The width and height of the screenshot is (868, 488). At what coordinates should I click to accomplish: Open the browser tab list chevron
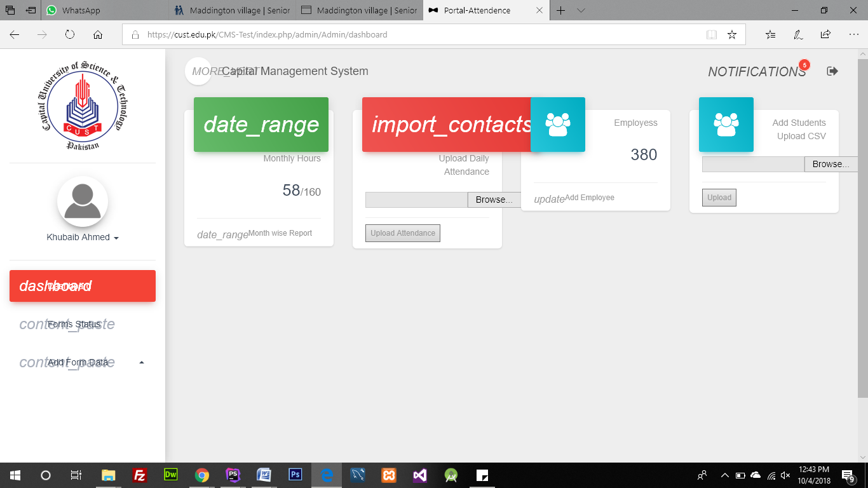(581, 10)
